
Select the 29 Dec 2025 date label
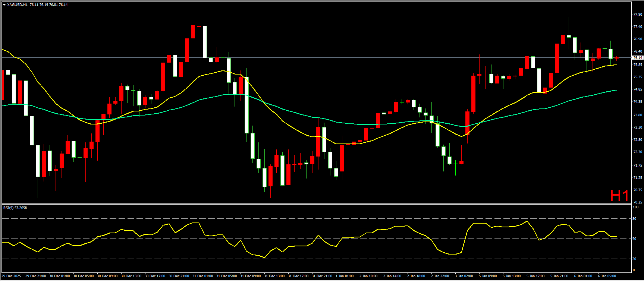12,276
